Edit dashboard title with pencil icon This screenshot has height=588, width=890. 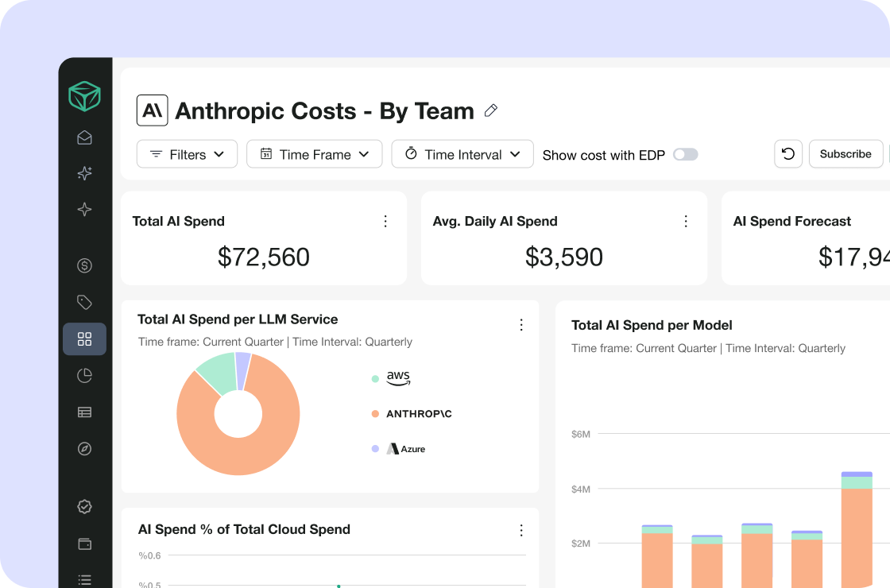pos(491,110)
